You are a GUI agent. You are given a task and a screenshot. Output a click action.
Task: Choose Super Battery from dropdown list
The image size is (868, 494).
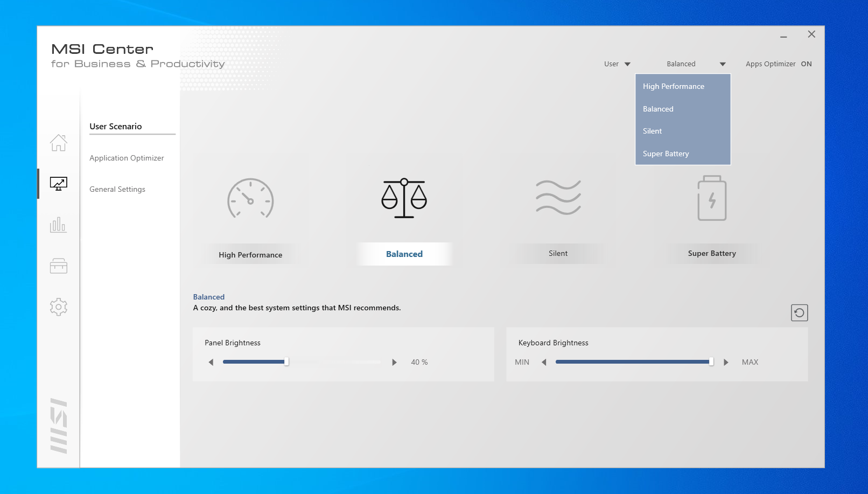[x=683, y=154]
